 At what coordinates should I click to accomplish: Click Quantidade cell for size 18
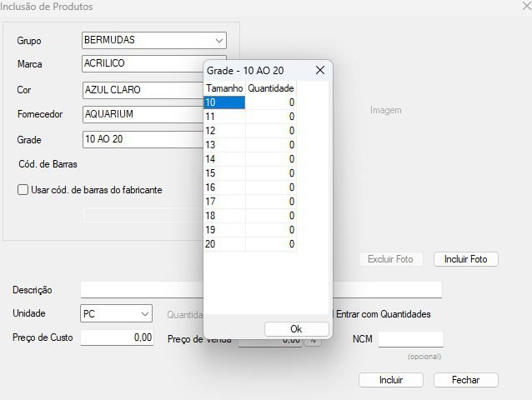[x=271, y=216]
